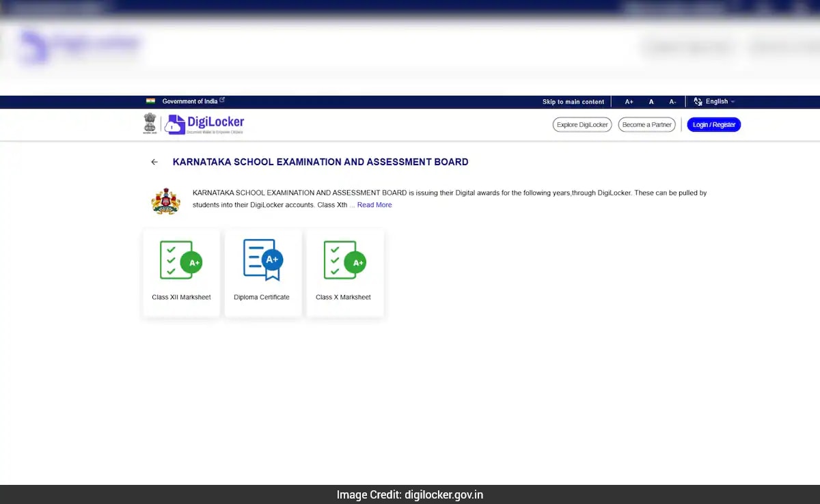Click the Karnataka state emblem image
Image resolution: width=820 pixels, height=504 pixels.
[165, 201]
